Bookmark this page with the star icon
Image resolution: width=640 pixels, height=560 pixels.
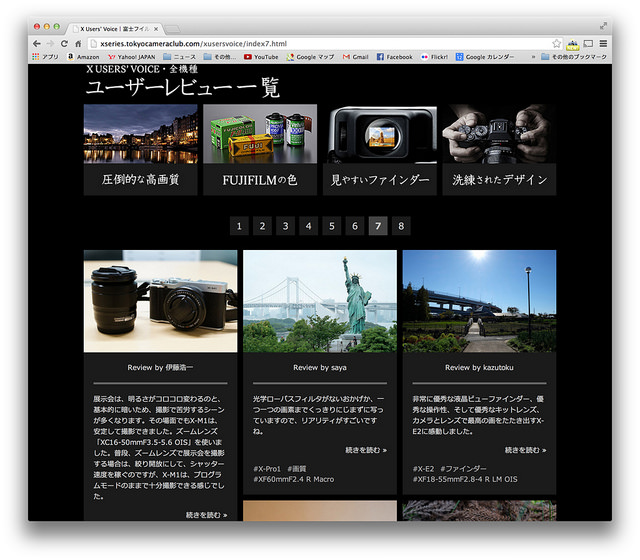tap(556, 44)
